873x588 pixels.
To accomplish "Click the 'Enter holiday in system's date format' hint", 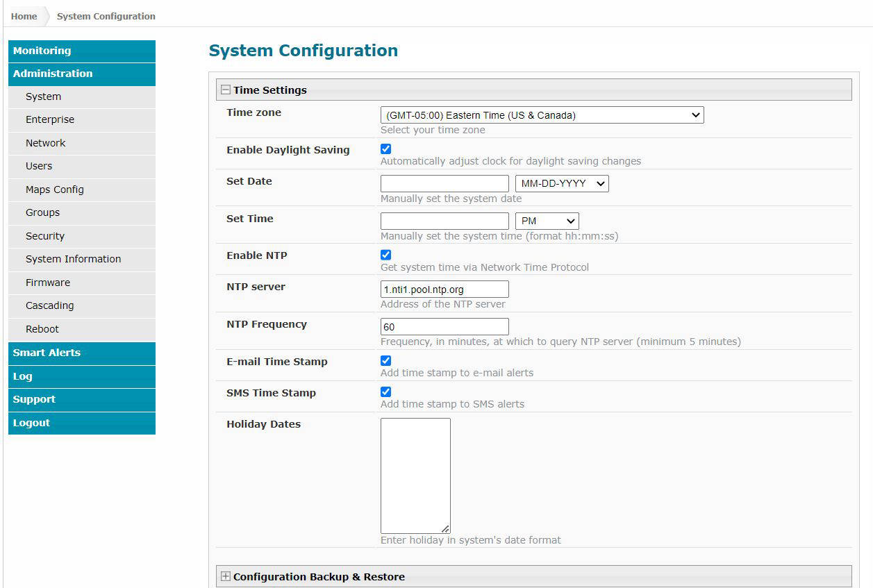I will coord(471,540).
